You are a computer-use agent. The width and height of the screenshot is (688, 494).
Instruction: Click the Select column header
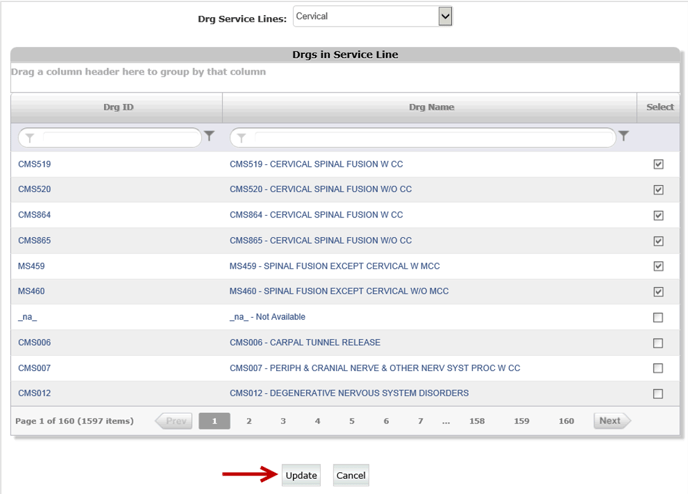659,107
